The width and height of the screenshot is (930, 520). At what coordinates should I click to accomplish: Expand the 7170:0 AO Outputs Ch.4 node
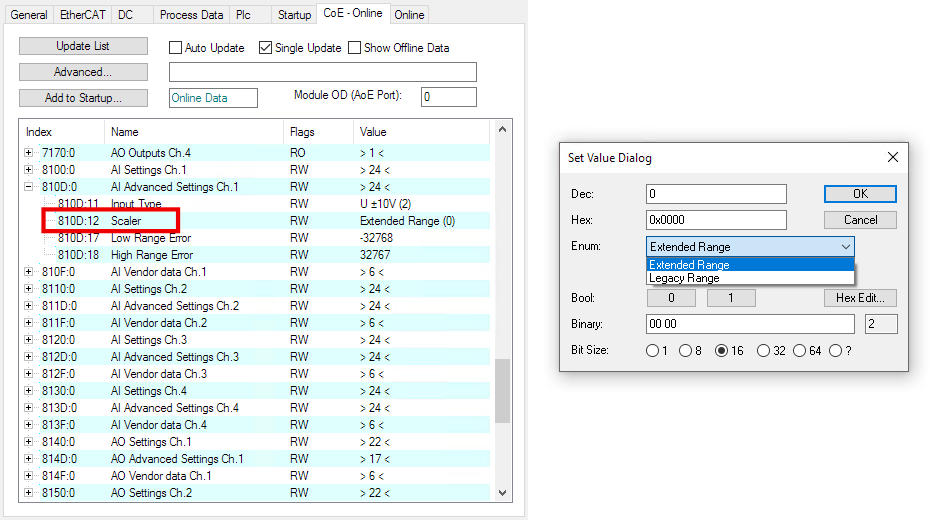(x=28, y=153)
